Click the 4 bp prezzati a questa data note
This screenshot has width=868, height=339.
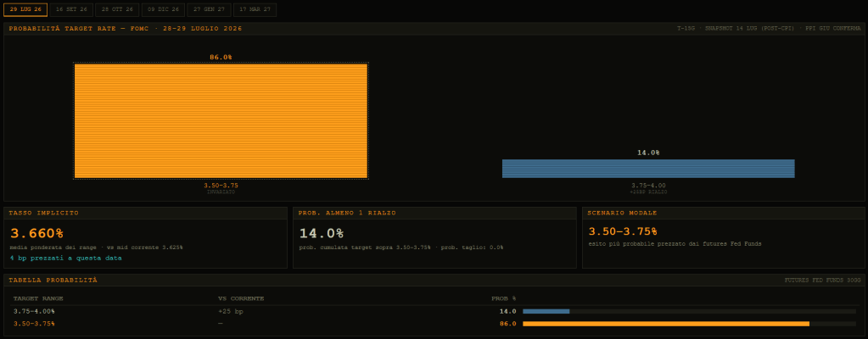[x=66, y=258]
